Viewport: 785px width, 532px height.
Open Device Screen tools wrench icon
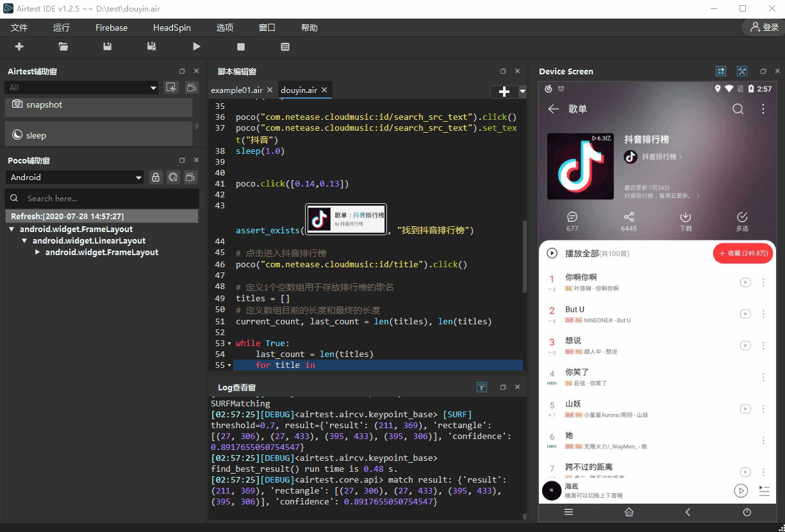(x=742, y=71)
